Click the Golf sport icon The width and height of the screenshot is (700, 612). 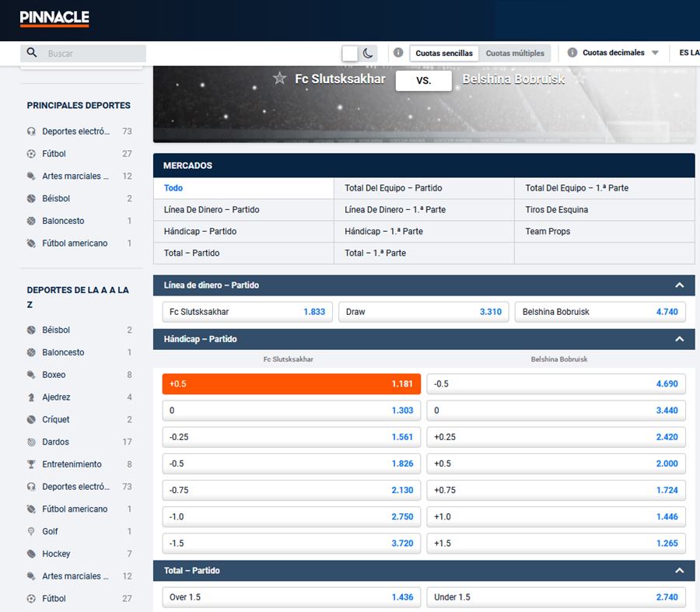point(32,531)
